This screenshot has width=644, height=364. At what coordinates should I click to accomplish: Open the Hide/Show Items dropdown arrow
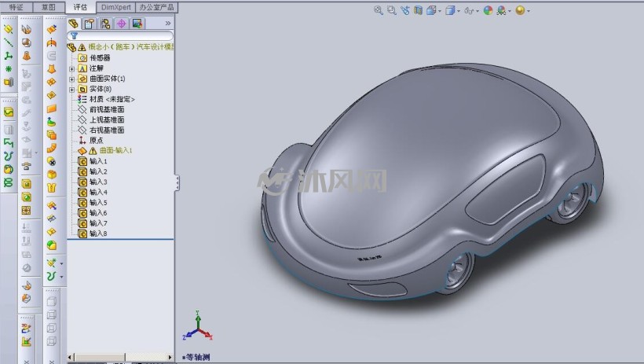click(x=478, y=11)
